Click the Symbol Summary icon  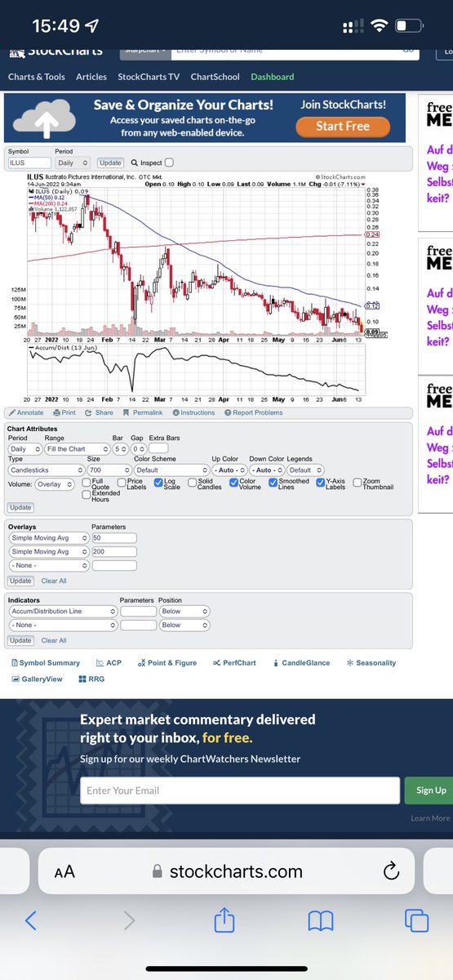(x=15, y=662)
